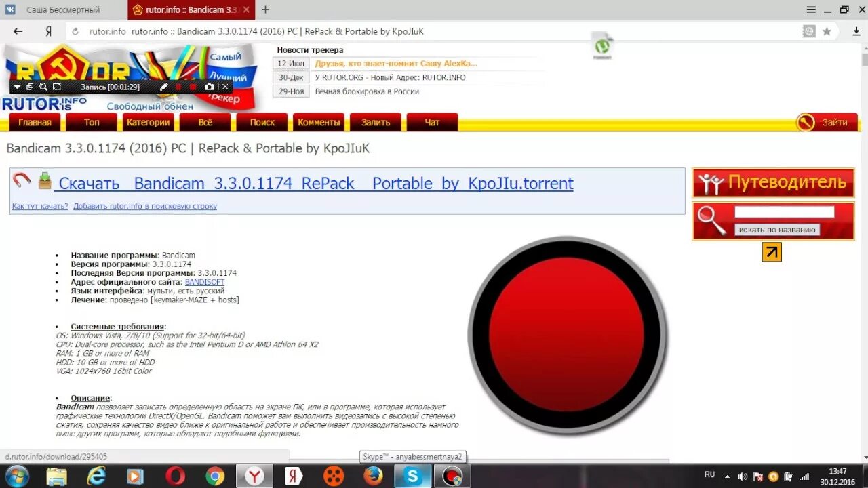Close the Bandicam recording bar
The width and height of the screenshot is (868, 488).
pyautogui.click(x=225, y=87)
